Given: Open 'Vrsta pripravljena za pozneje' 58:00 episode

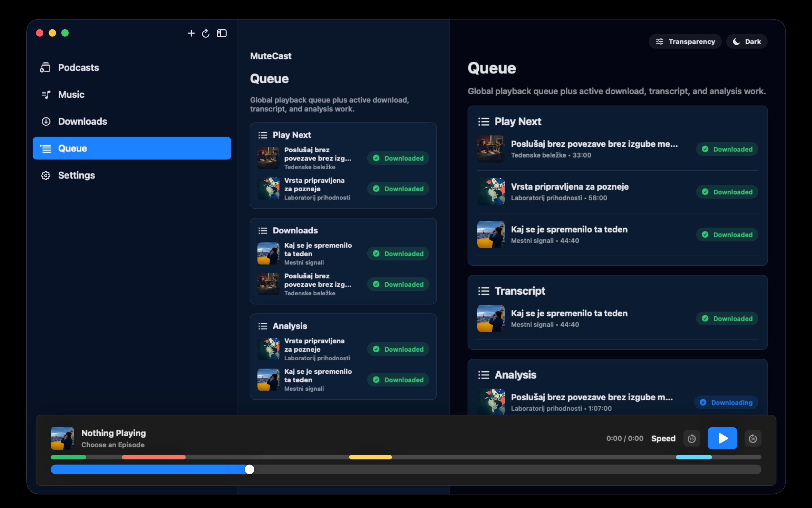Looking at the screenshot, I should coord(617,192).
